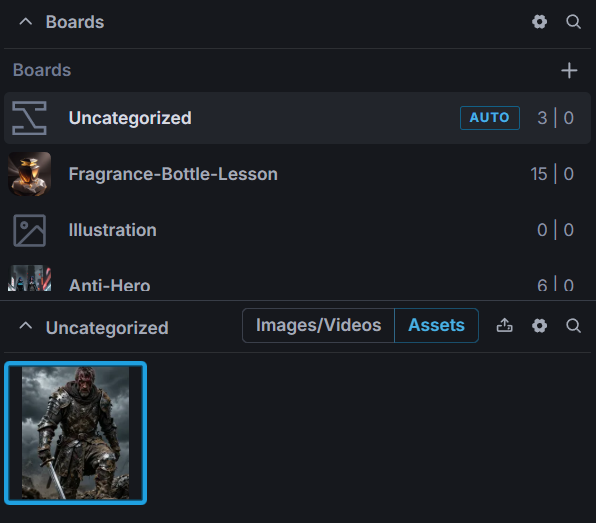Click the 3 | 0 count on Uncategorized
The width and height of the screenshot is (596, 523).
(555, 118)
